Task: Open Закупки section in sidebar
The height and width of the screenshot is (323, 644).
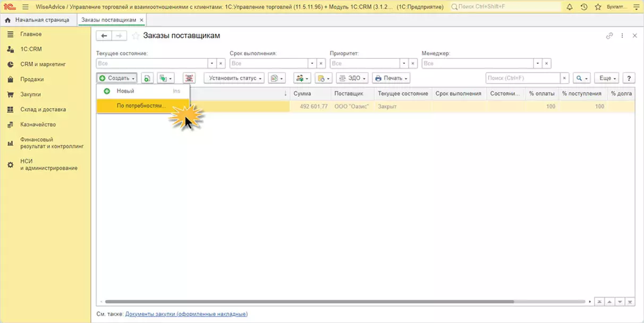Action: [30, 94]
